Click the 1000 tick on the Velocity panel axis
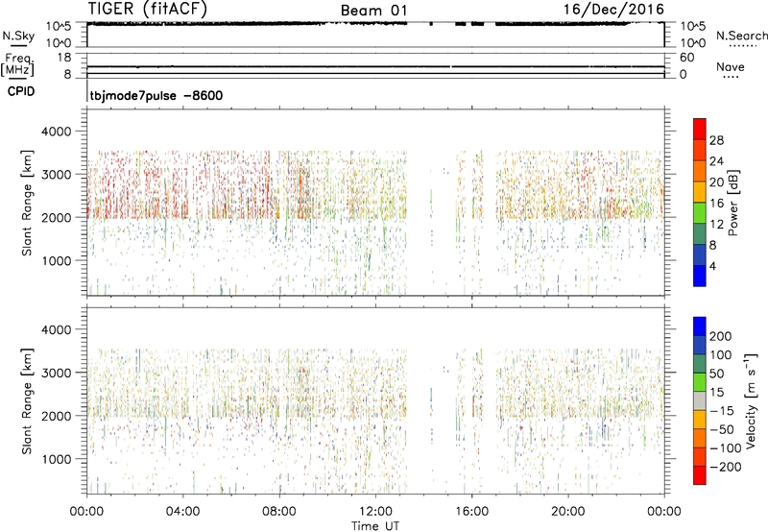The image size is (768, 532). pos(56,459)
